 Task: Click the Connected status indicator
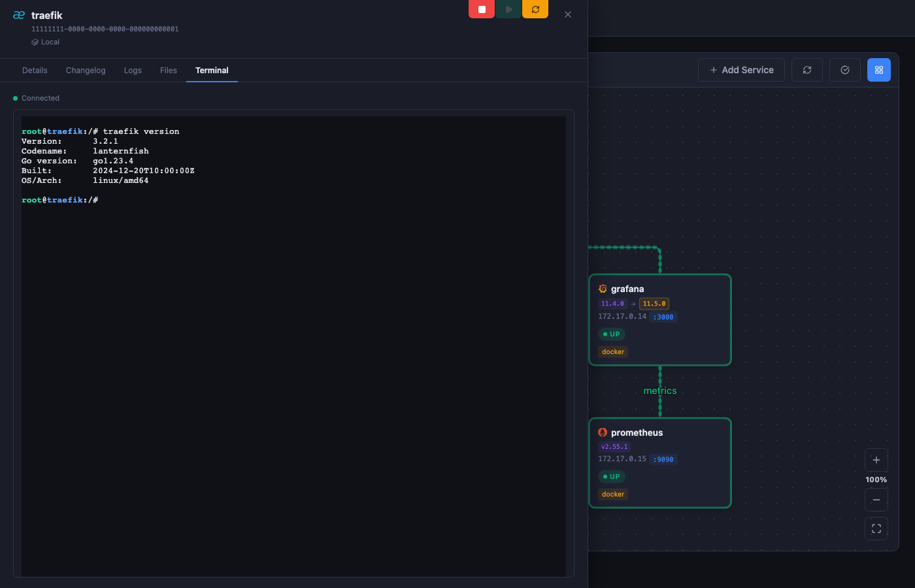click(37, 98)
